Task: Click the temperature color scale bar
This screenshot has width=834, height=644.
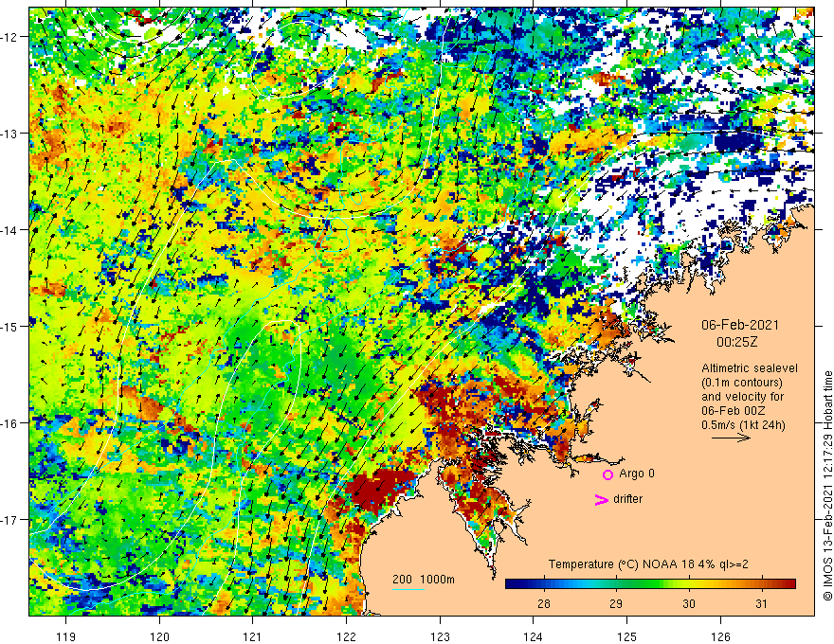Action: click(x=650, y=583)
